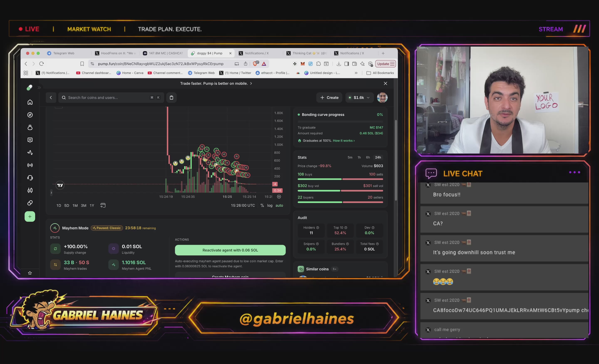This screenshot has height=364, width=599.
Task: Switch to the Thinking Cat tab
Action: tap(307, 53)
